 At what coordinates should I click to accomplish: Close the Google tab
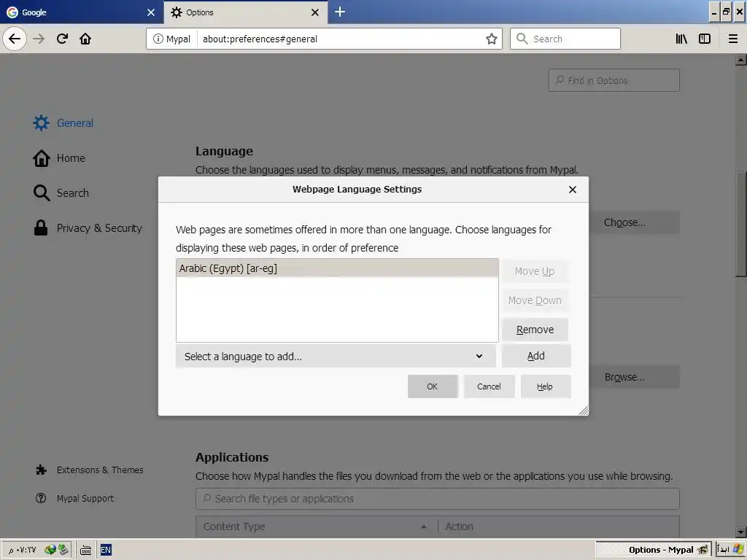click(151, 12)
